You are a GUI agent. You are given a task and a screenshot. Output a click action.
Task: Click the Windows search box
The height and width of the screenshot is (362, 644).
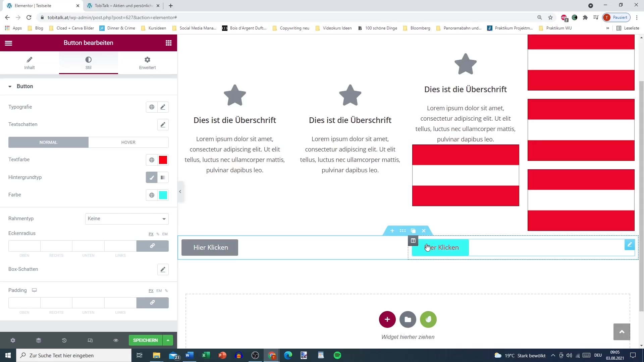coord(74,355)
